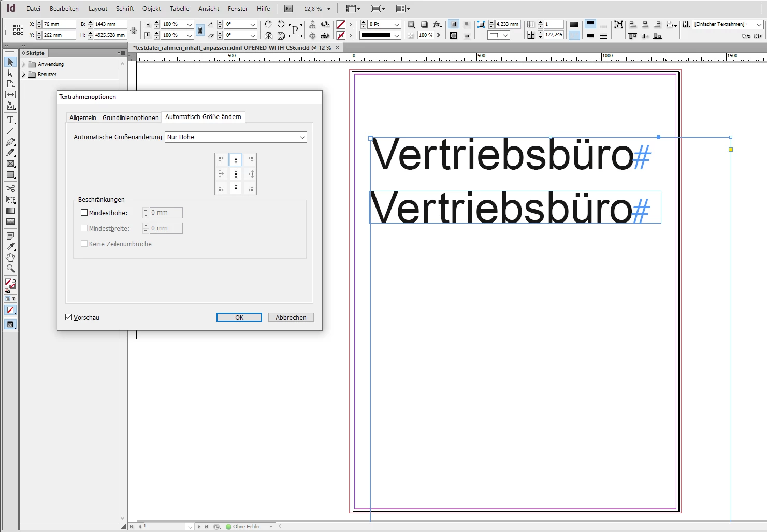Open the fx effects menu icon
Image resolution: width=767 pixels, height=532 pixels.
(437, 24)
